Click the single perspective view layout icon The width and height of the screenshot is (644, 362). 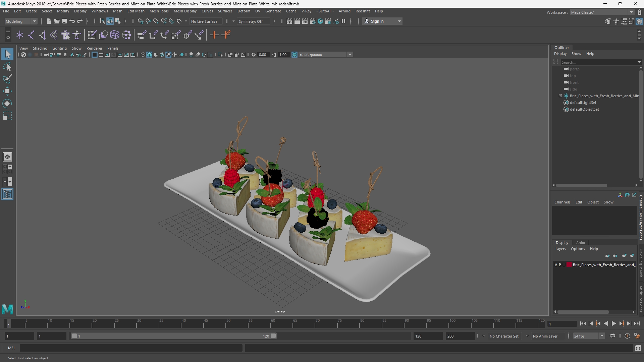click(x=7, y=157)
